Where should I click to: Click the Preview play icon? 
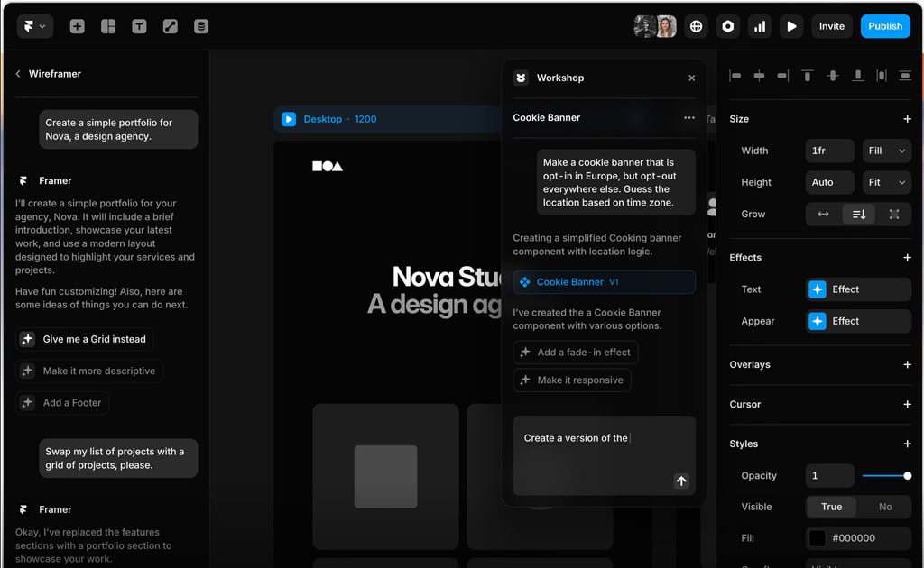[791, 26]
